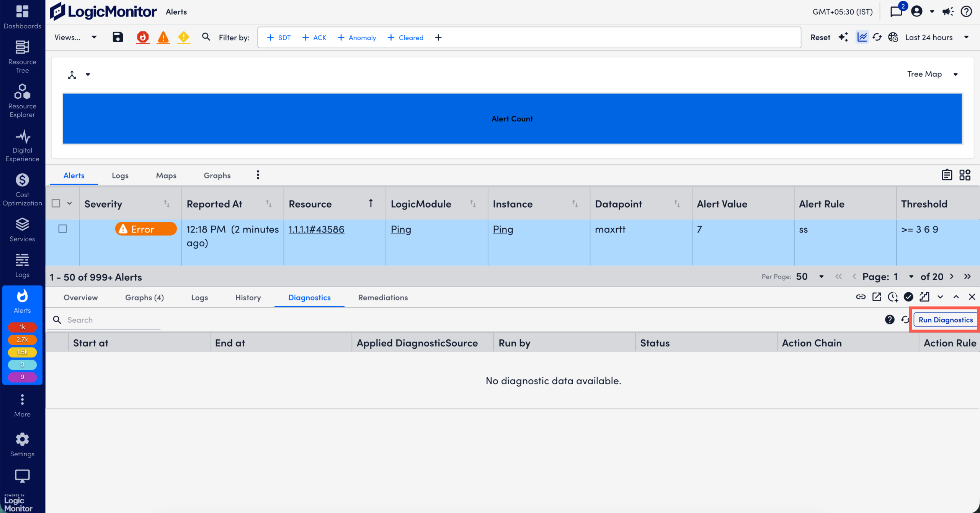The image size is (980, 513).
Task: Click the filter search magnifier icon
Action: tap(206, 37)
